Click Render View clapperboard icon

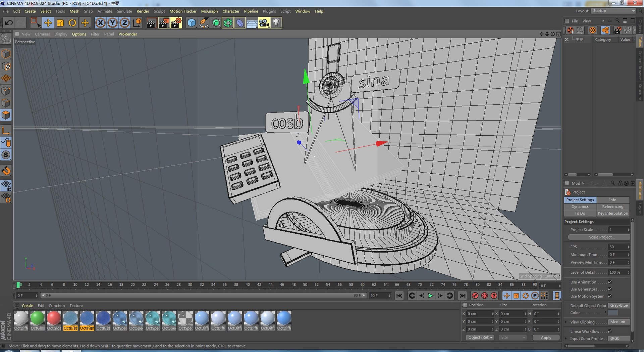click(x=151, y=23)
